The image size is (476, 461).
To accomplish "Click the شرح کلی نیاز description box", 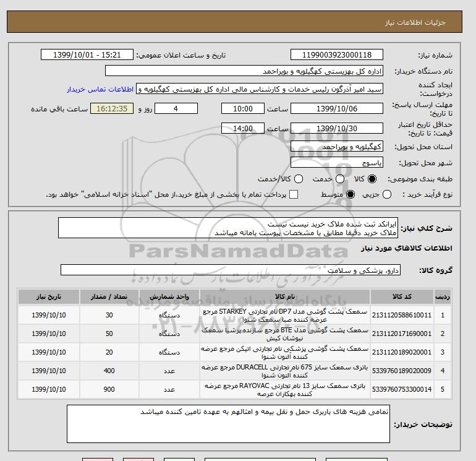I will point(228,228).
